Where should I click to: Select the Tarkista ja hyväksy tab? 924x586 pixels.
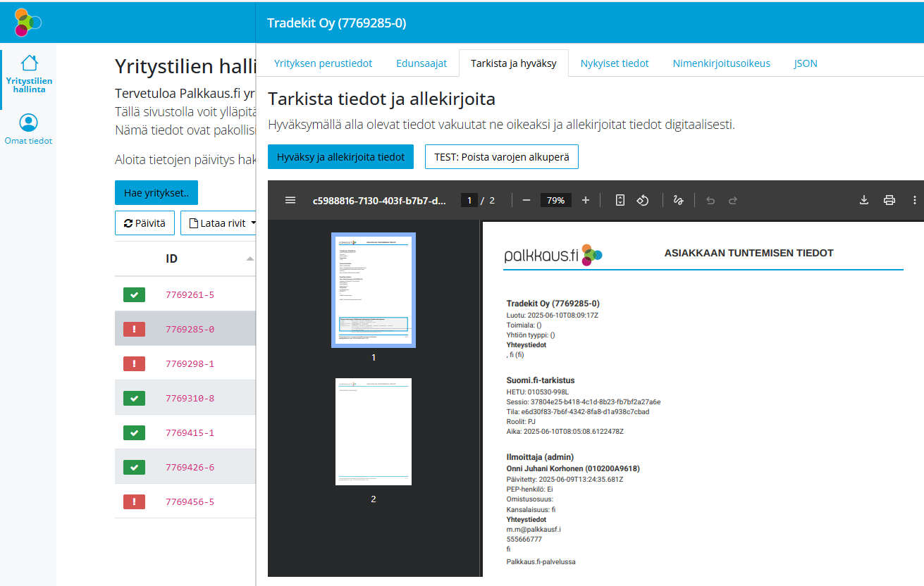(x=514, y=63)
